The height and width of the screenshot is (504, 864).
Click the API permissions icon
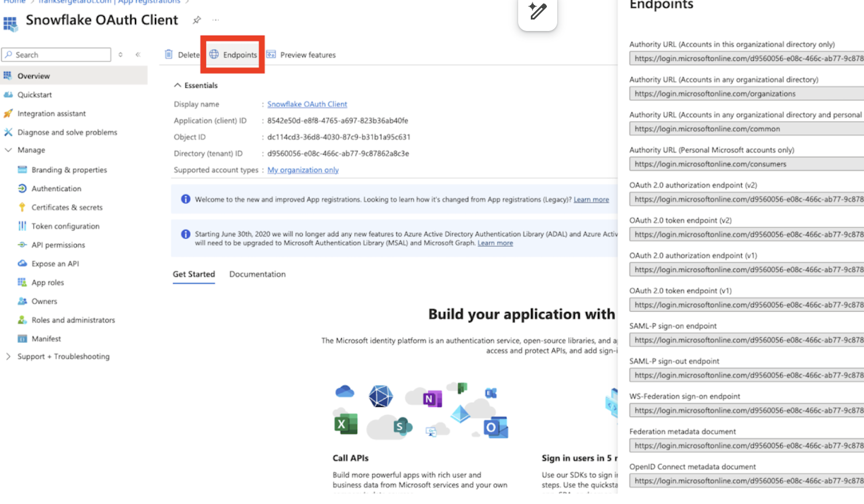coord(22,245)
